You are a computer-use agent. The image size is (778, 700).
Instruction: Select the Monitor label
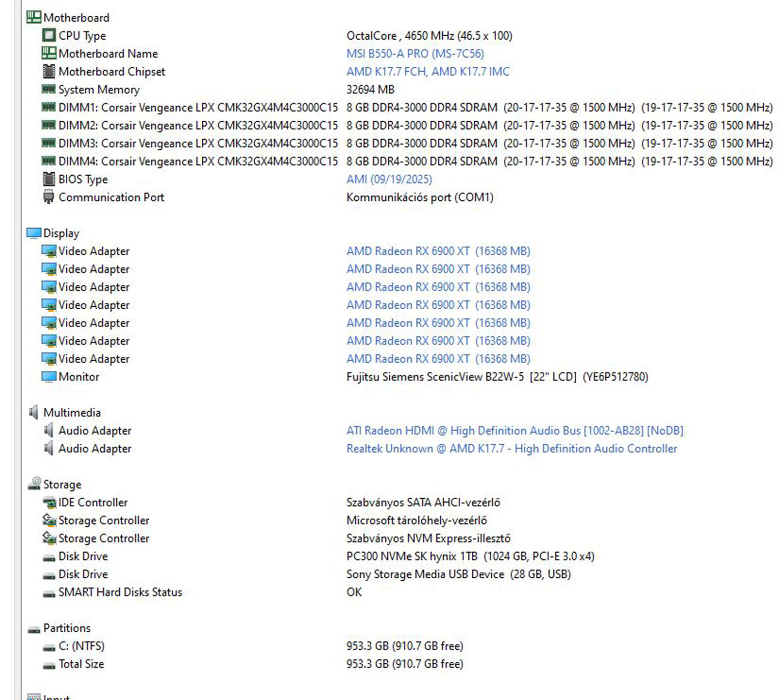point(78,376)
